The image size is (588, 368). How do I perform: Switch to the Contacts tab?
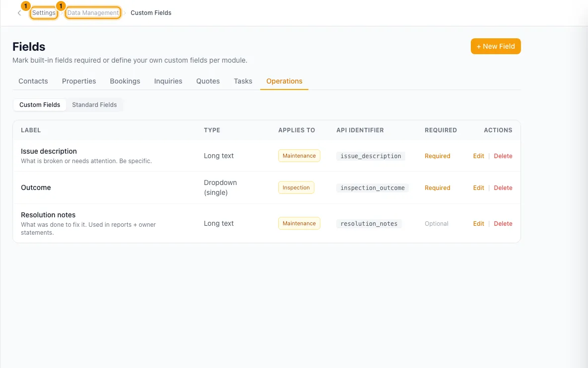[x=33, y=81]
